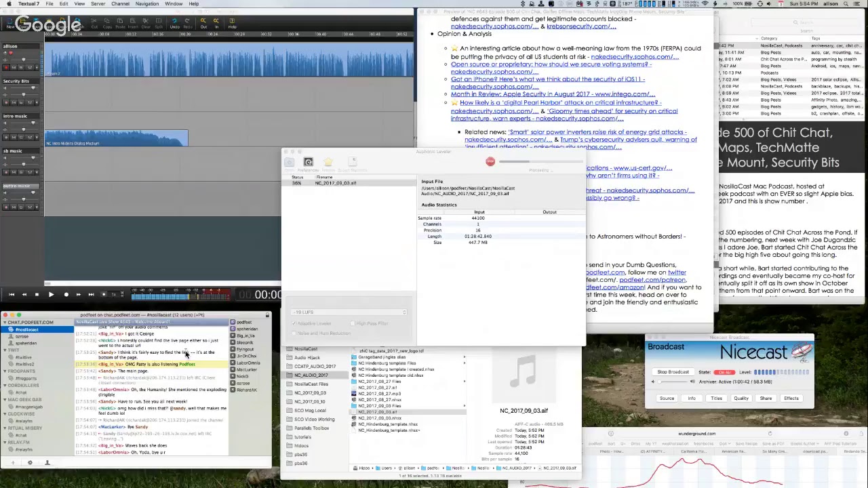Click the zoom Out magnifier icon

[x=203, y=22]
